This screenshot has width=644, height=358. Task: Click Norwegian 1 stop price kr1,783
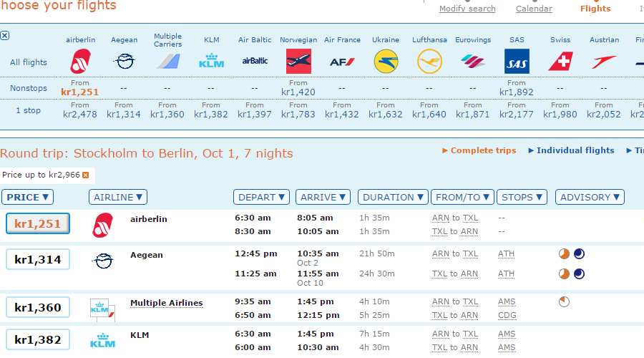click(298, 115)
